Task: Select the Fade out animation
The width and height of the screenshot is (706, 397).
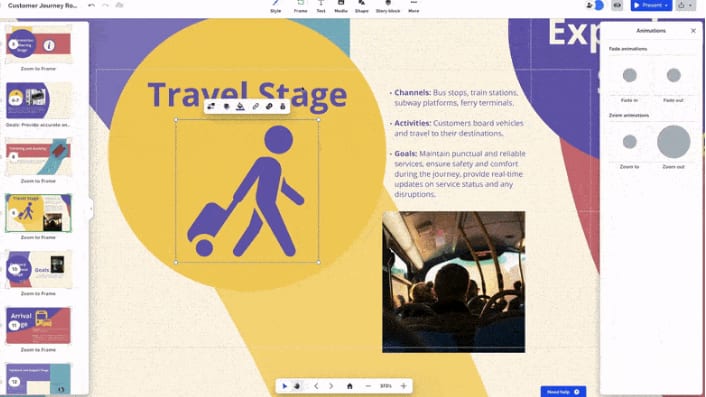Action: click(x=674, y=75)
